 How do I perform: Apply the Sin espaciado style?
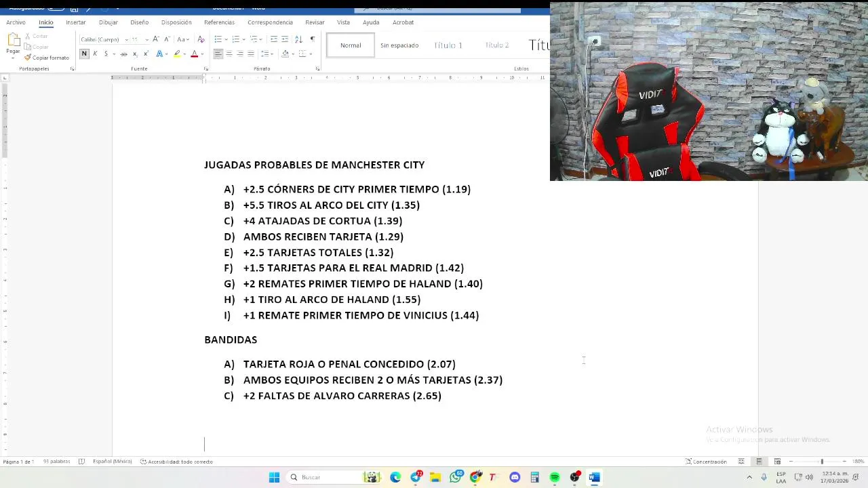[399, 45]
